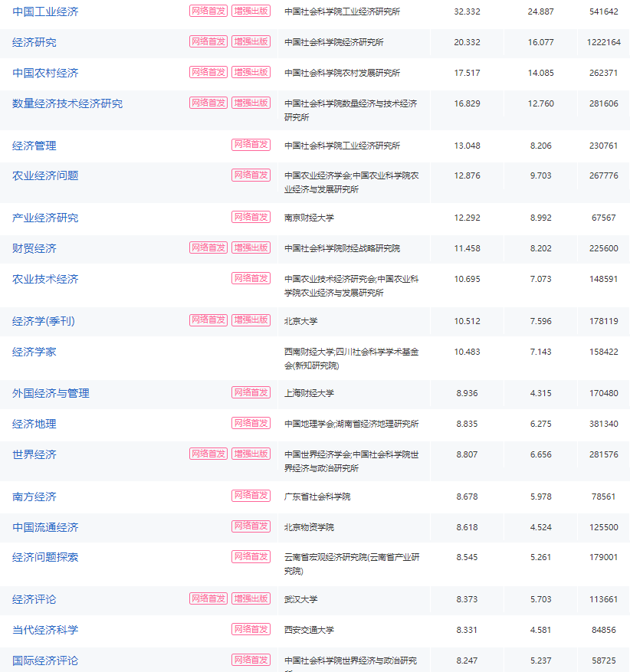This screenshot has height=672, width=630.
Task: Click 网络首发 tag in 经济问题探索 row
Action: click(x=251, y=557)
